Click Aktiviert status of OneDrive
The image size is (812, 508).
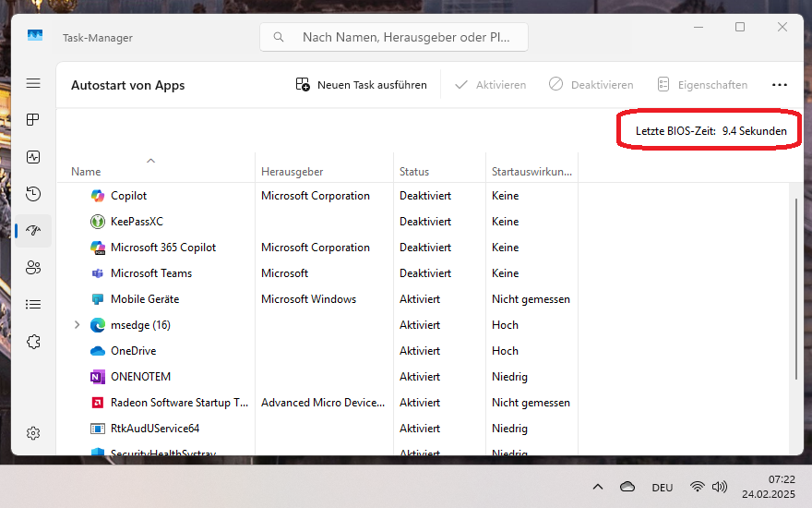point(420,351)
